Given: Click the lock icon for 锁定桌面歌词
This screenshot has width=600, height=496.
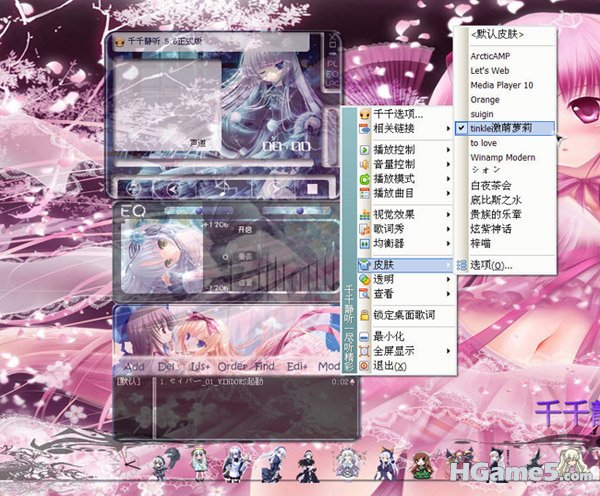Looking at the screenshot, I should (x=365, y=315).
